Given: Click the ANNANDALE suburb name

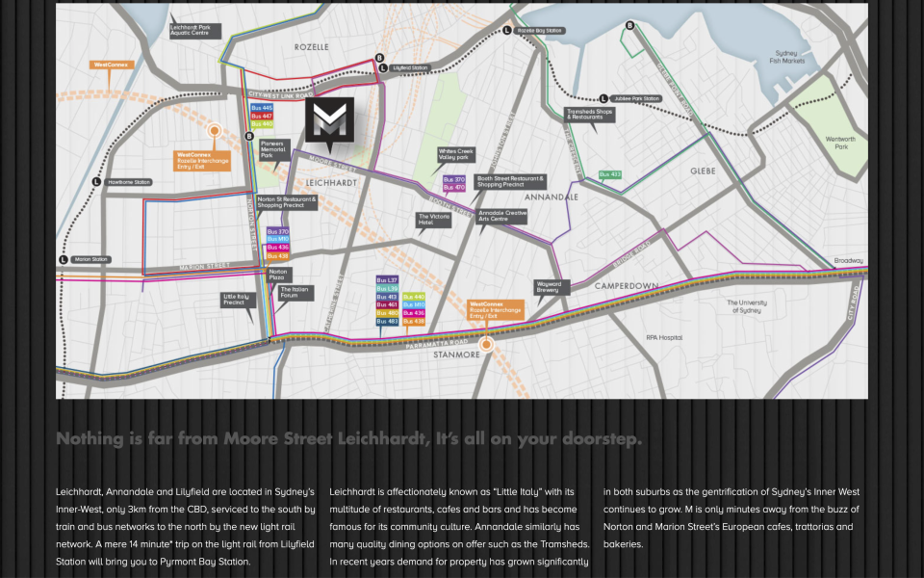Looking at the screenshot, I should pyautogui.click(x=552, y=197).
